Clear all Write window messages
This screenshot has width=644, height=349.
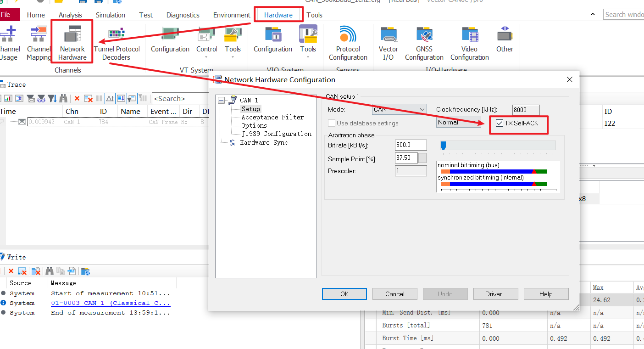[x=22, y=271]
